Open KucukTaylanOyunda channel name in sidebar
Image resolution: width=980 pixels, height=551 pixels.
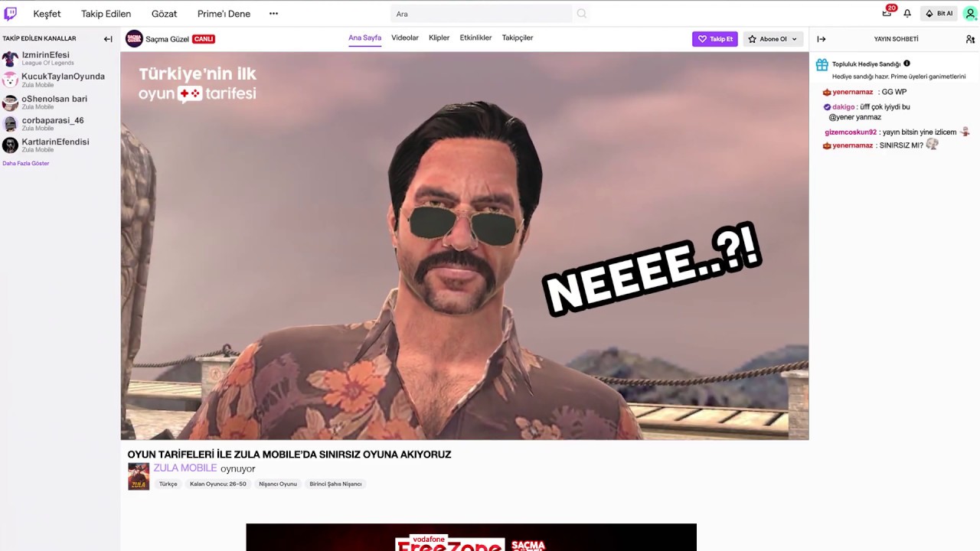[63, 77]
